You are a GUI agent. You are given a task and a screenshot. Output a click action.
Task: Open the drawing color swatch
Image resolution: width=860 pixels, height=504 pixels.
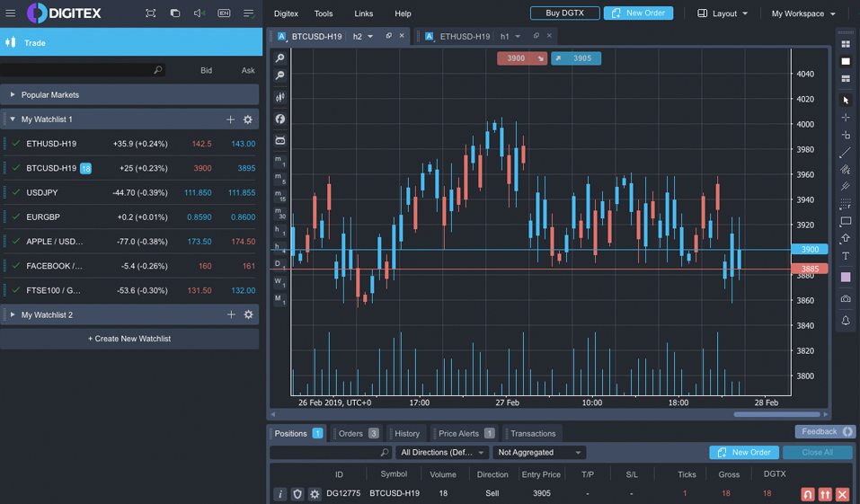[846, 278]
